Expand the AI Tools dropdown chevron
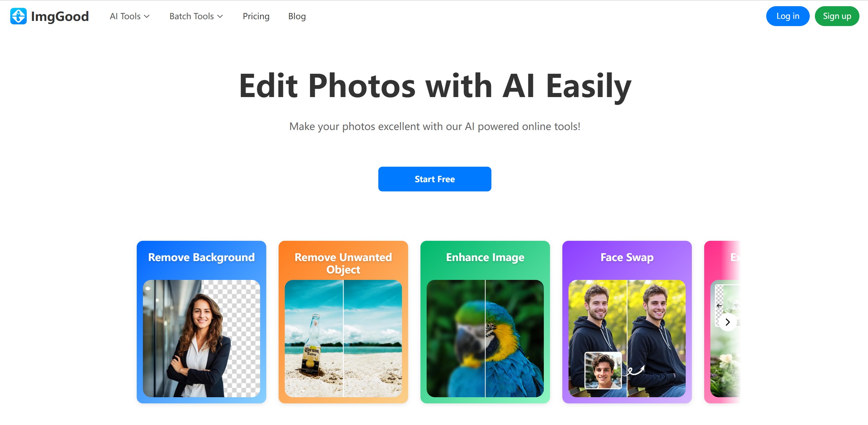 147,16
